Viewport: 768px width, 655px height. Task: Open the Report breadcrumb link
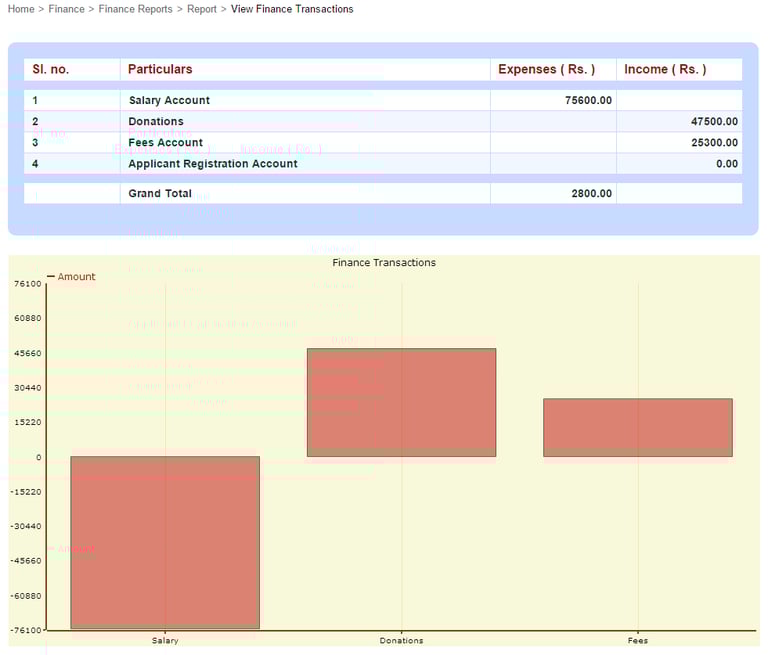coord(202,9)
